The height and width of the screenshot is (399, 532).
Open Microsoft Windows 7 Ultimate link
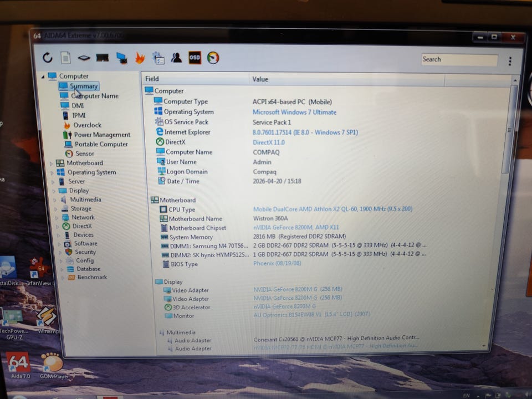click(x=294, y=112)
